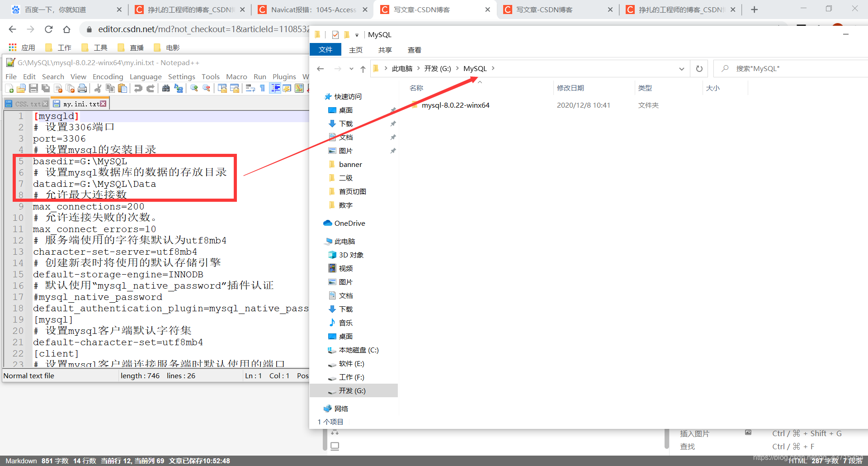Viewport: 868px width, 466px height.
Task: Refresh the MySQL folder view
Action: [699, 69]
